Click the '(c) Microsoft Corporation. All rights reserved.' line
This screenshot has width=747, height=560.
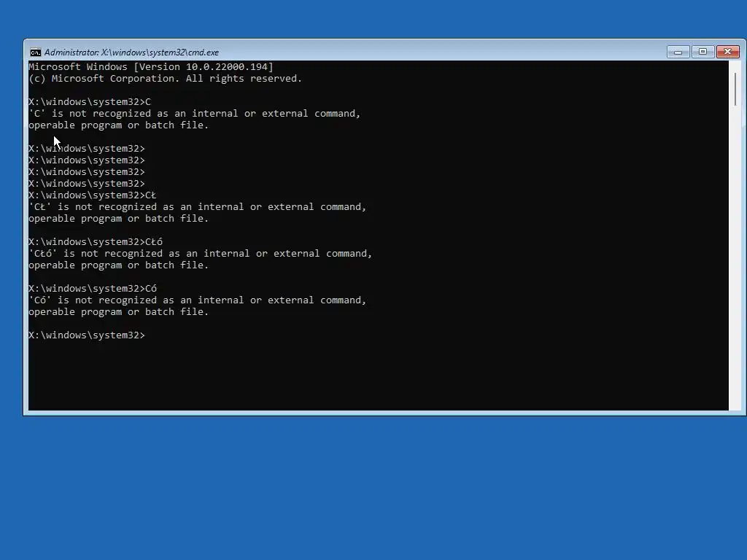click(x=166, y=79)
